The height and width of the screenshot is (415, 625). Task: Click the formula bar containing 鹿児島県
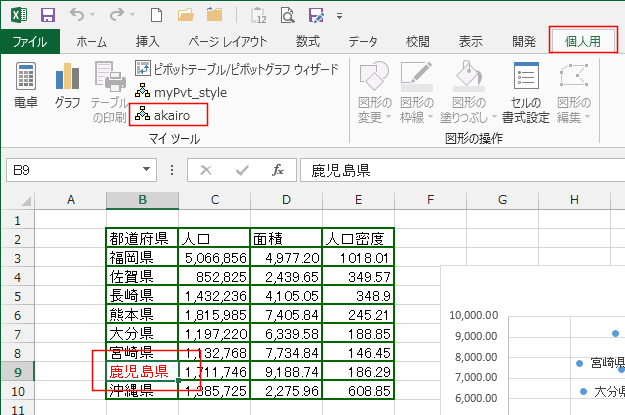460,170
